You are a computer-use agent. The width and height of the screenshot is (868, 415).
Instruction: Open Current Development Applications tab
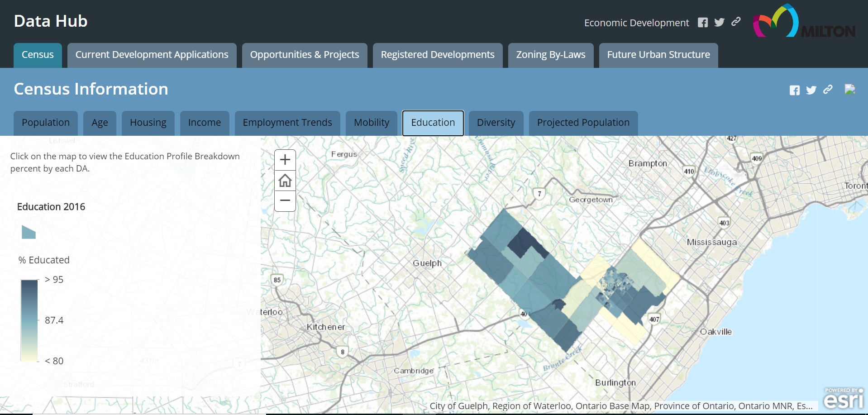pos(152,55)
